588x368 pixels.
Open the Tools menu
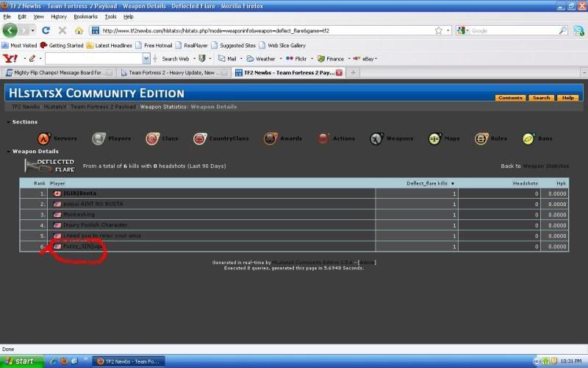[x=110, y=16]
